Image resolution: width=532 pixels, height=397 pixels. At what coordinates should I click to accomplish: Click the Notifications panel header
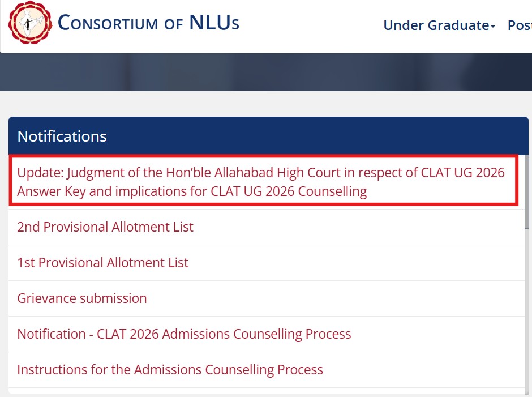pyautogui.click(x=62, y=136)
